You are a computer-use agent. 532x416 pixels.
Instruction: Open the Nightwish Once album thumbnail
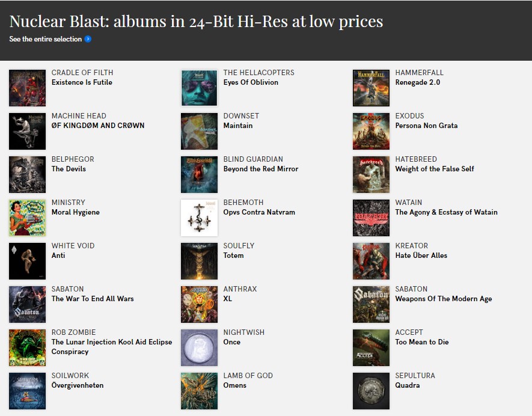[199, 348]
